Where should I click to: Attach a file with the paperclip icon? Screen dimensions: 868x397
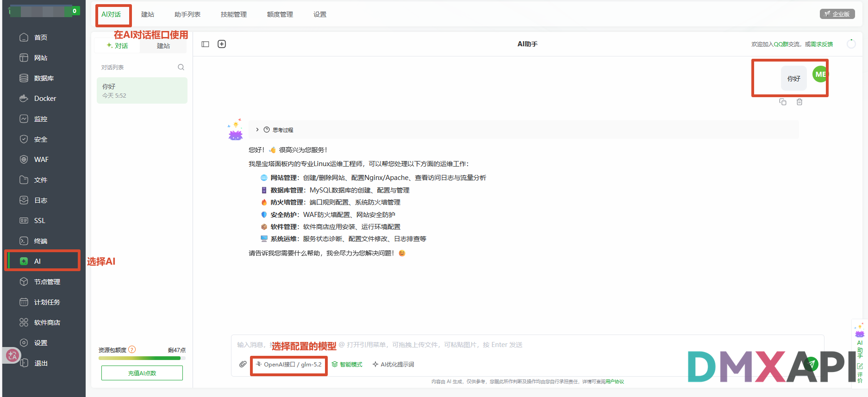click(x=243, y=364)
